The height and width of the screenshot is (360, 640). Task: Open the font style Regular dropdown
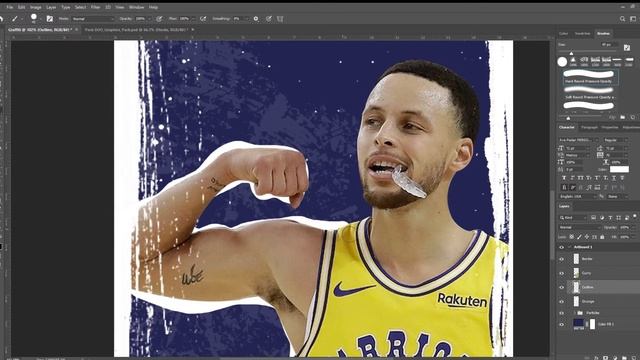coord(616,140)
